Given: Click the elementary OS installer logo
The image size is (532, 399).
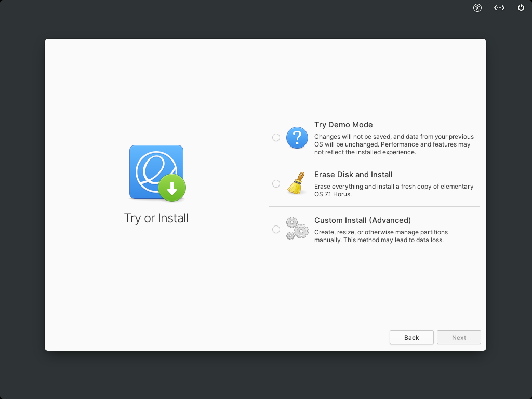Looking at the screenshot, I should pos(157,172).
